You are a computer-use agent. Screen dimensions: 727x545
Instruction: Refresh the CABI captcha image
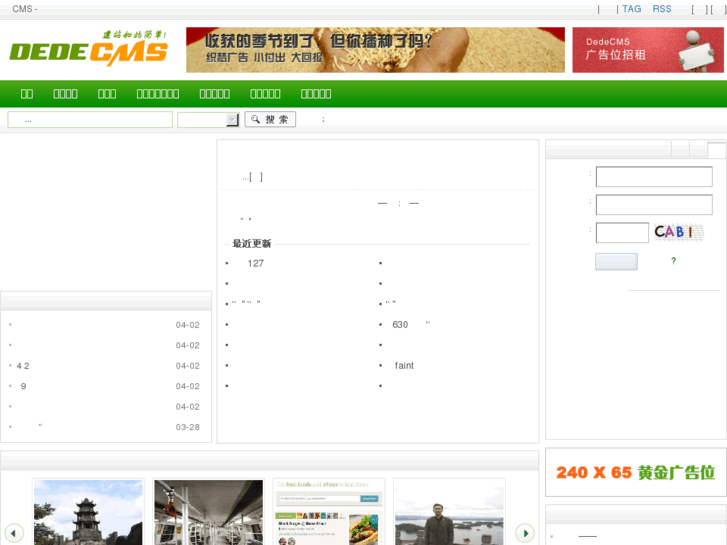(x=679, y=231)
